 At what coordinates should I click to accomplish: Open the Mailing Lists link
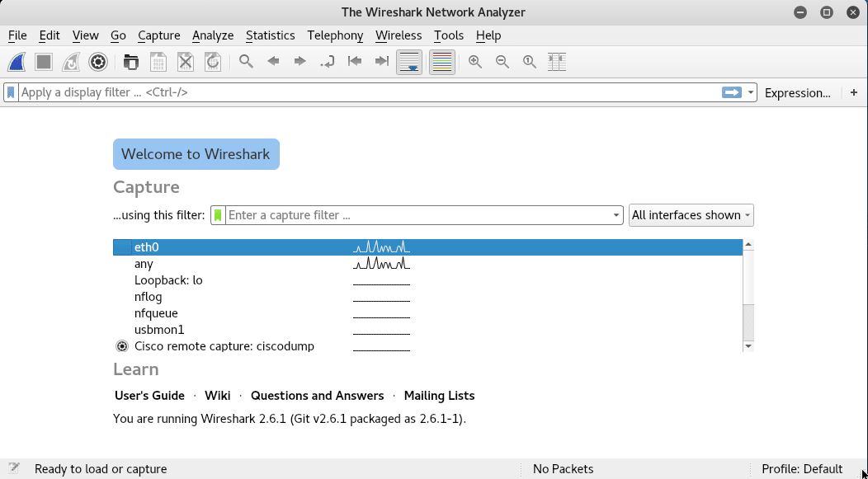point(439,396)
